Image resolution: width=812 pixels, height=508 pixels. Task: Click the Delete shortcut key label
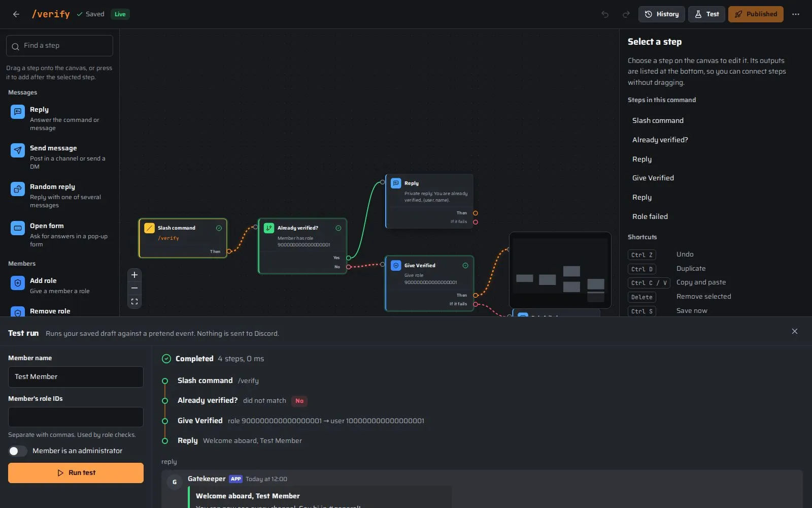(642, 297)
